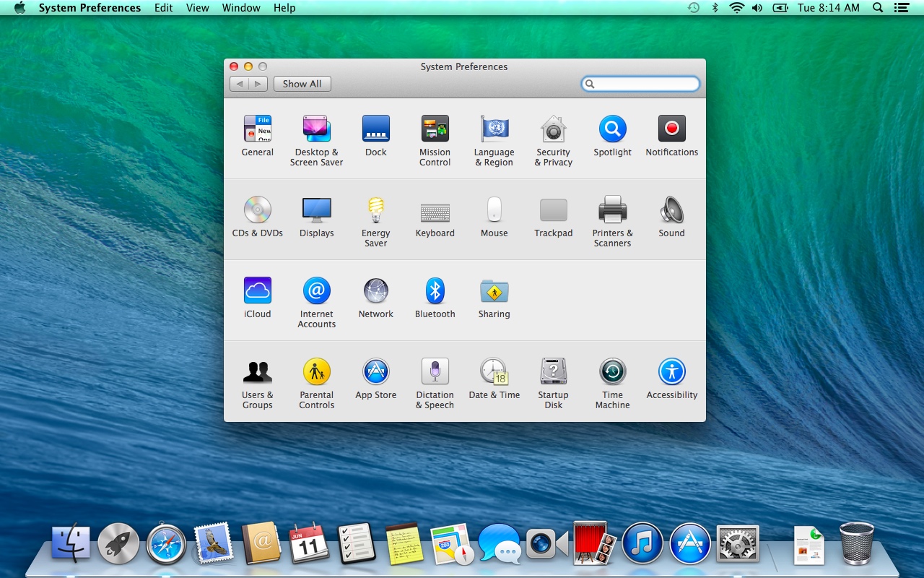Open the Trackpad preference pane
This screenshot has height=578, width=924.
click(554, 217)
